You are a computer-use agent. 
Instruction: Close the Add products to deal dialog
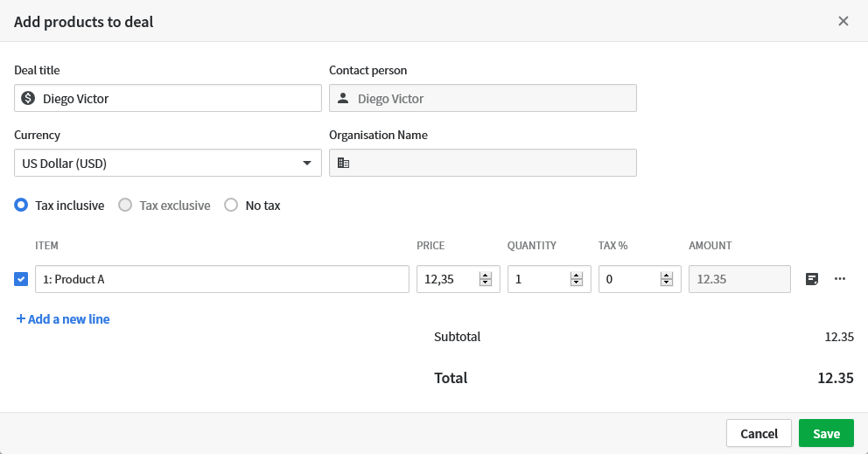coord(843,21)
